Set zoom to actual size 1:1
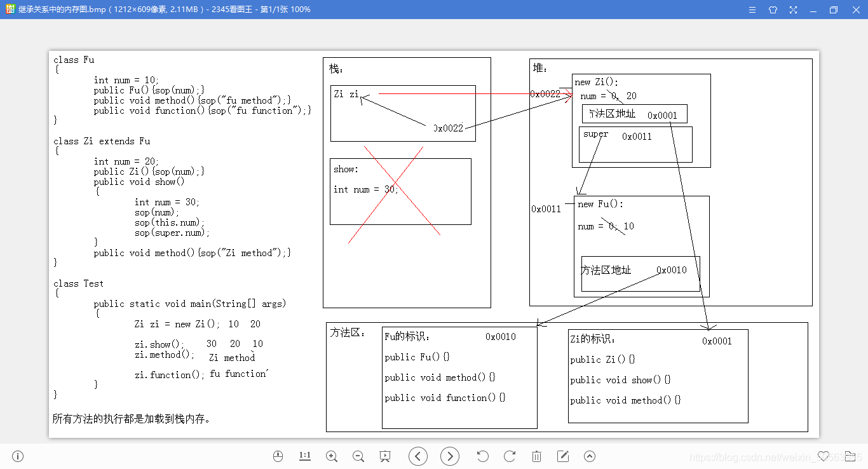The width and height of the screenshot is (868, 469). 304,456
